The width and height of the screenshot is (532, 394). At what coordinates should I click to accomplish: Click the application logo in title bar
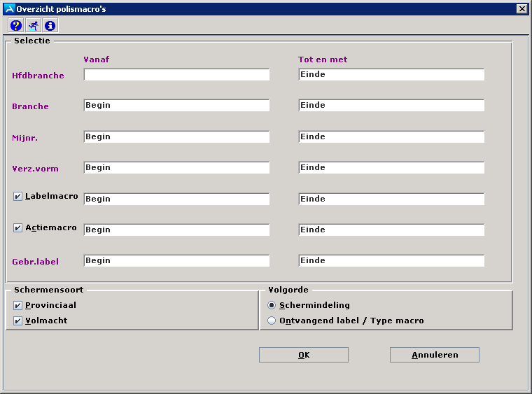9,8
